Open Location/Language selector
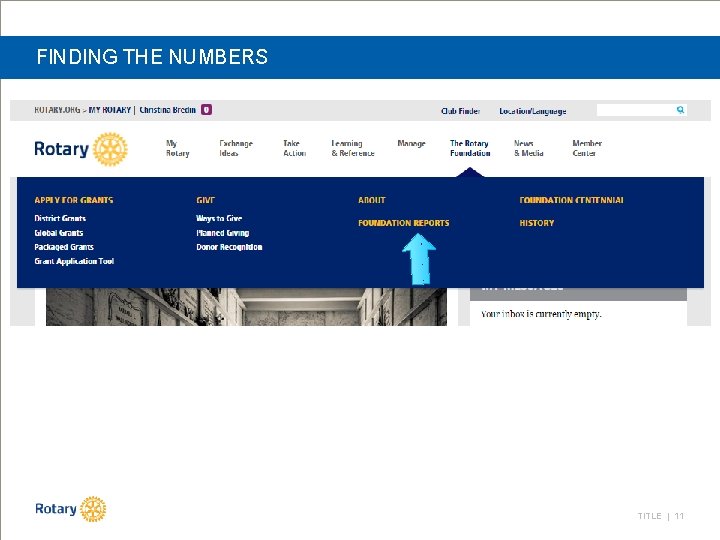 533,111
